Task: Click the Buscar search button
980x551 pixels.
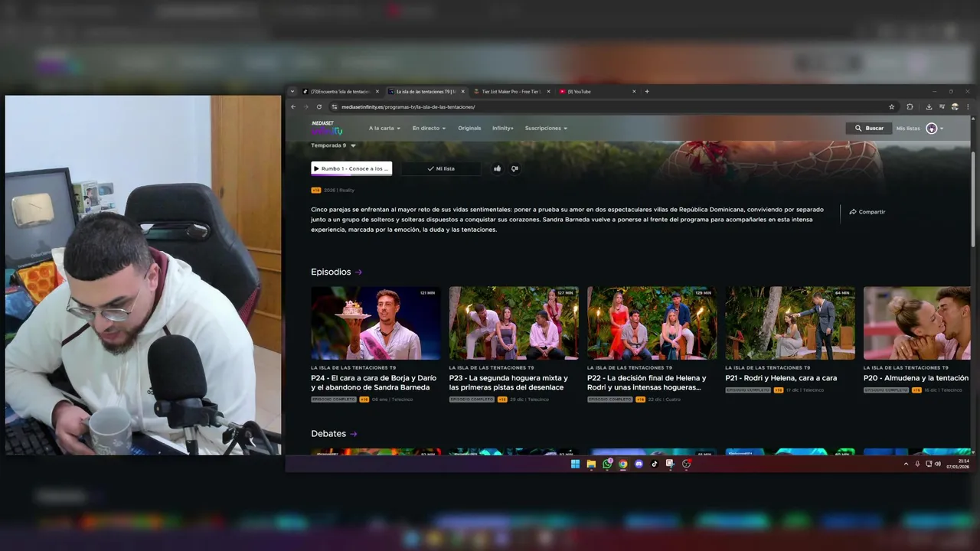Action: (x=868, y=129)
